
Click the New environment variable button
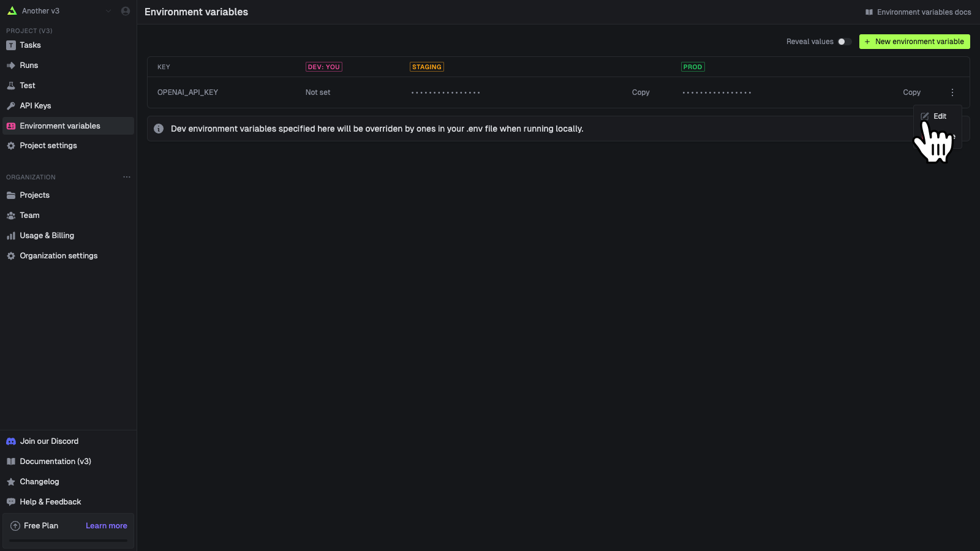(914, 42)
